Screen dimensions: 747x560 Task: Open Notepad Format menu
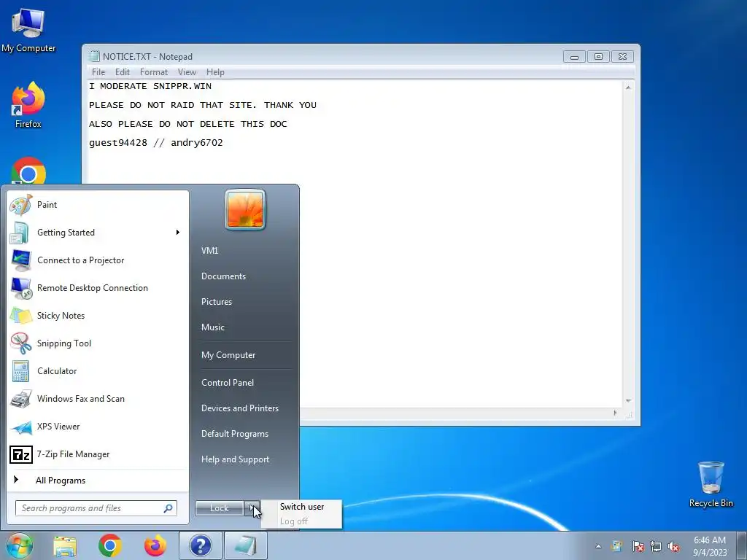pyautogui.click(x=154, y=72)
